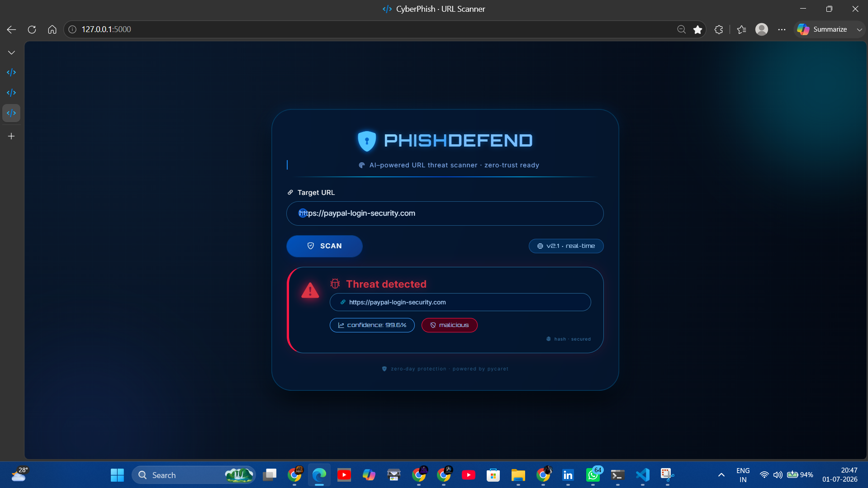Open the favorites list icon
This screenshot has height=488, width=868.
[x=741, y=29]
